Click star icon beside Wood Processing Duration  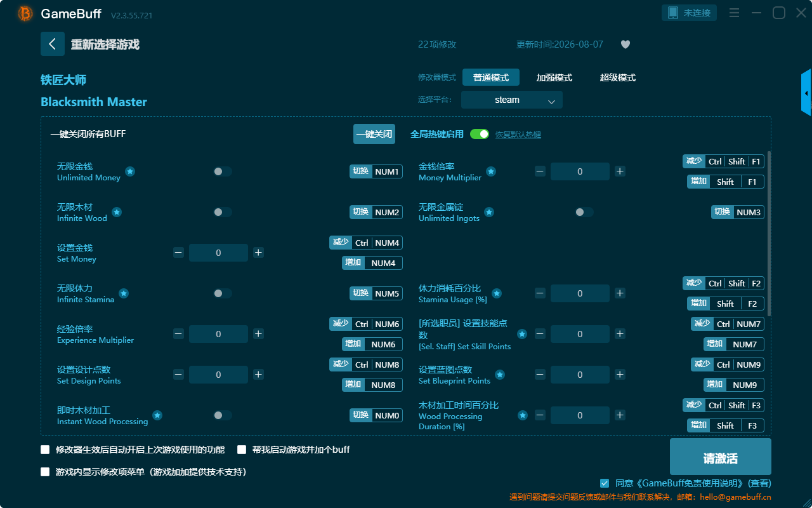click(x=523, y=415)
